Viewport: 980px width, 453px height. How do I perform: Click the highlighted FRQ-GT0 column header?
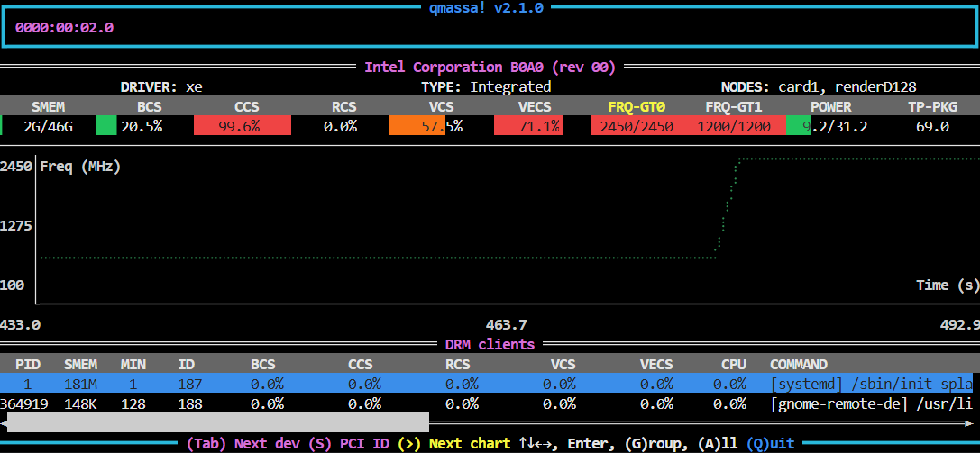637,106
